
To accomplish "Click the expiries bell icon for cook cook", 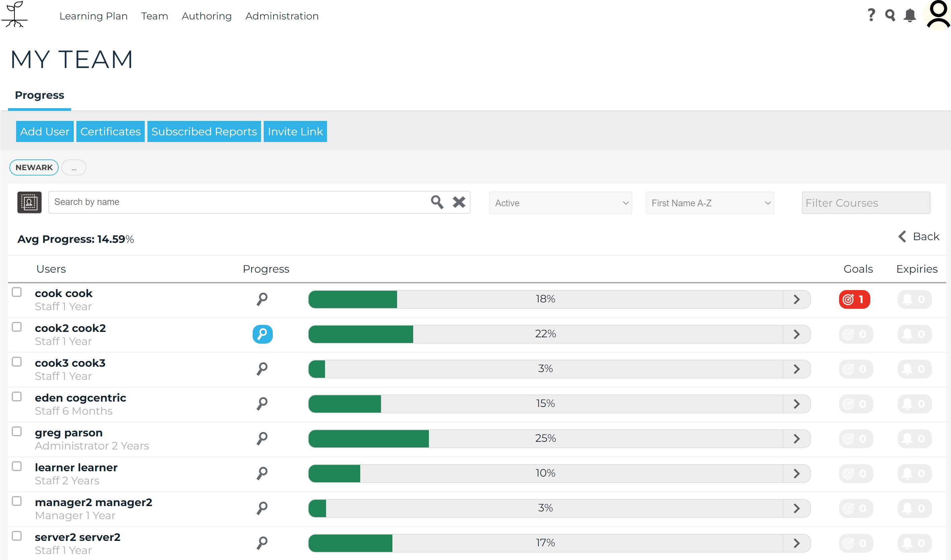I will [x=914, y=299].
